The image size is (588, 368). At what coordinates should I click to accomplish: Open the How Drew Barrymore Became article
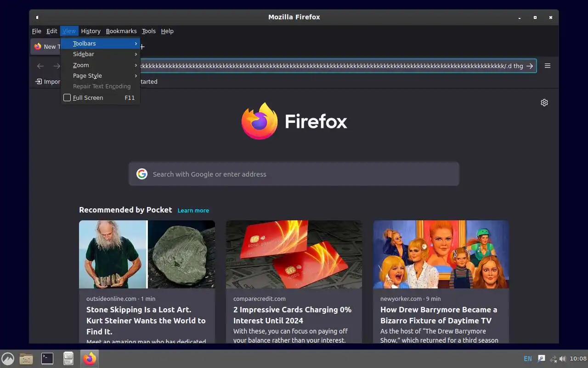coord(439,315)
